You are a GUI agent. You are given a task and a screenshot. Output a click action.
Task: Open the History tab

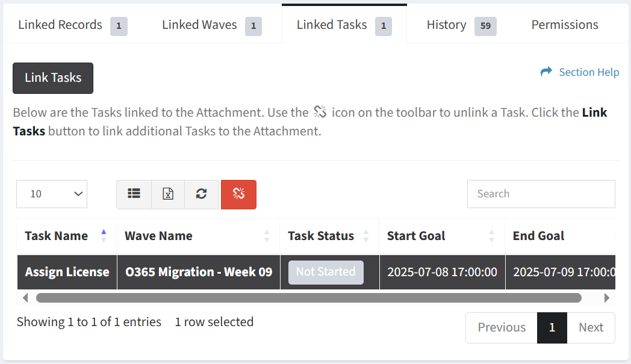pyautogui.click(x=461, y=25)
